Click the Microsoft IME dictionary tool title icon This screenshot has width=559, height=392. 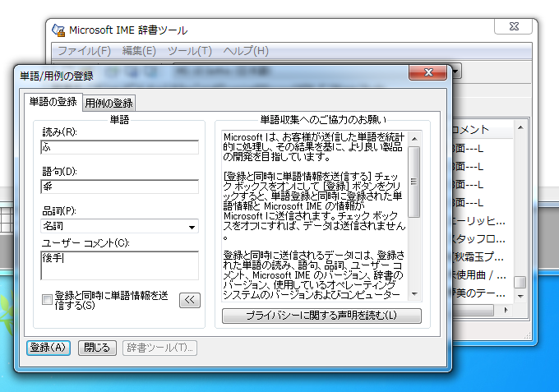point(58,30)
